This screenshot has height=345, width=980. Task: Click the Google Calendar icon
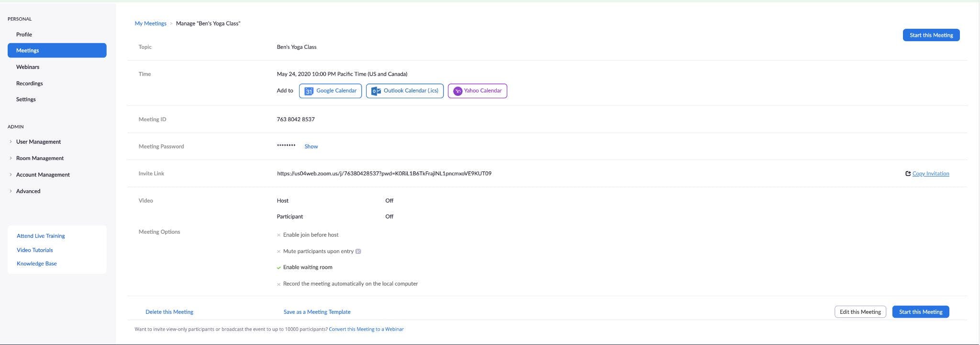click(x=309, y=91)
